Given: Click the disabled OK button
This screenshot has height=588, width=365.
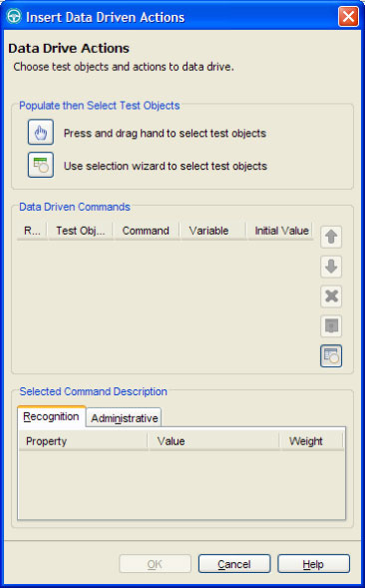Looking at the screenshot, I should pyautogui.click(x=155, y=564).
